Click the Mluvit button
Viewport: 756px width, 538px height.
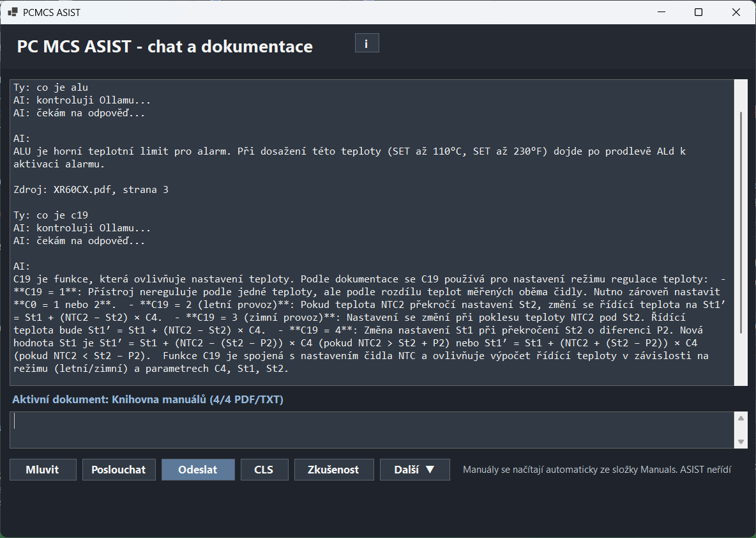(x=43, y=470)
